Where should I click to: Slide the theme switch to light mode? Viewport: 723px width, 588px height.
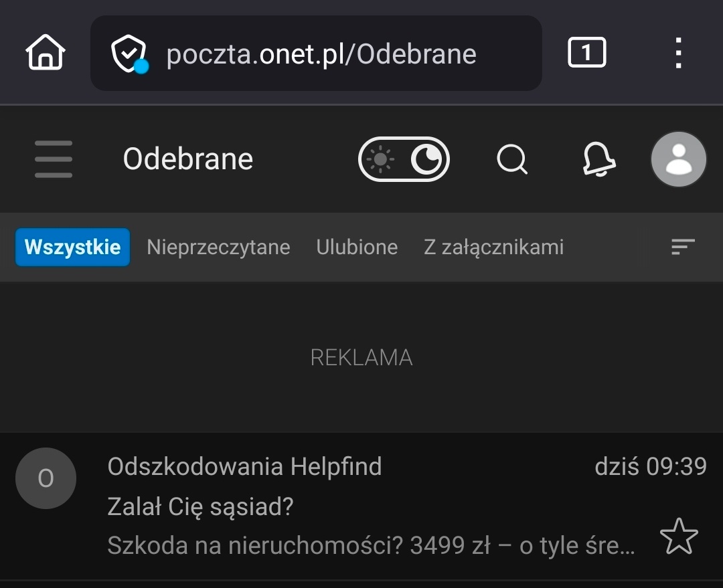(382, 159)
